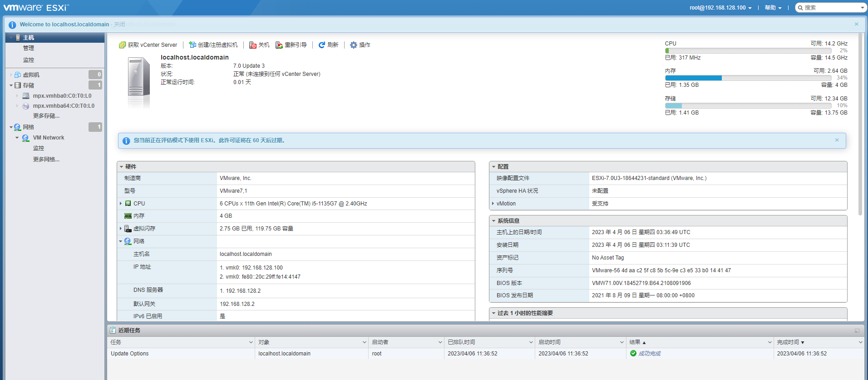Click the serial number VMware-56 4d value

tap(661, 270)
